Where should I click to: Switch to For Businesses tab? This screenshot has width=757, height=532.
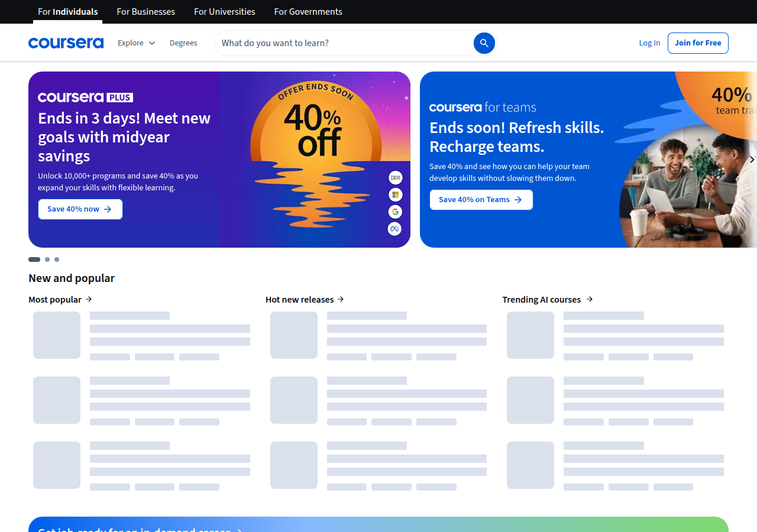coord(146,12)
